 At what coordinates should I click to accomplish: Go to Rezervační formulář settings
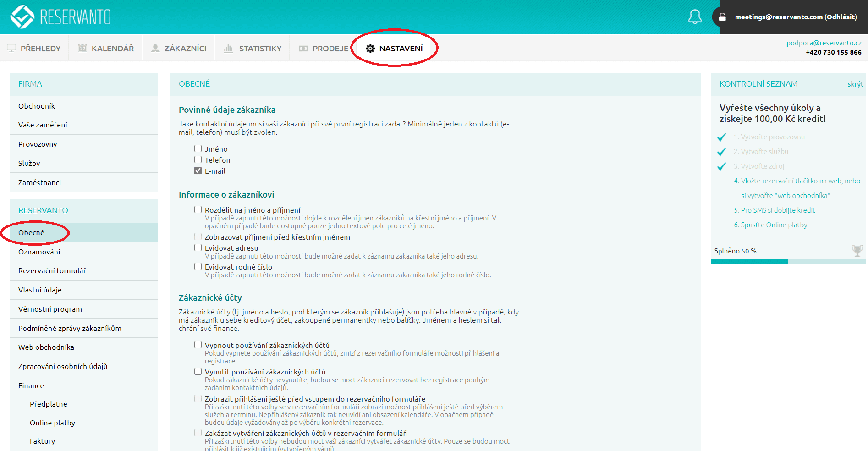pyautogui.click(x=52, y=270)
